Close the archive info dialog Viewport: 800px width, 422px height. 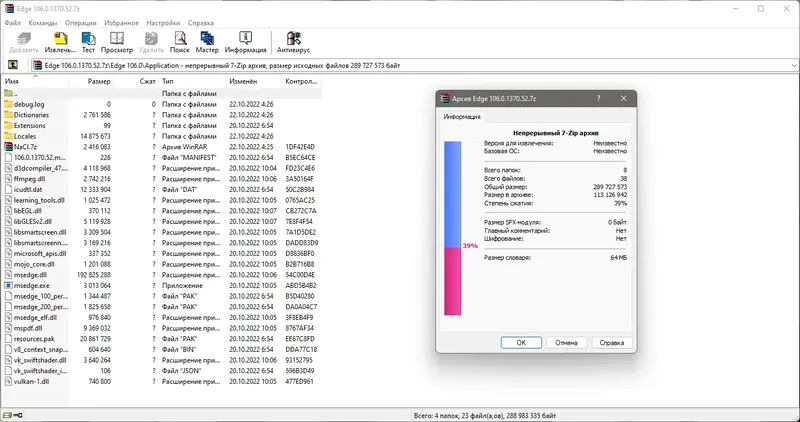tap(623, 98)
